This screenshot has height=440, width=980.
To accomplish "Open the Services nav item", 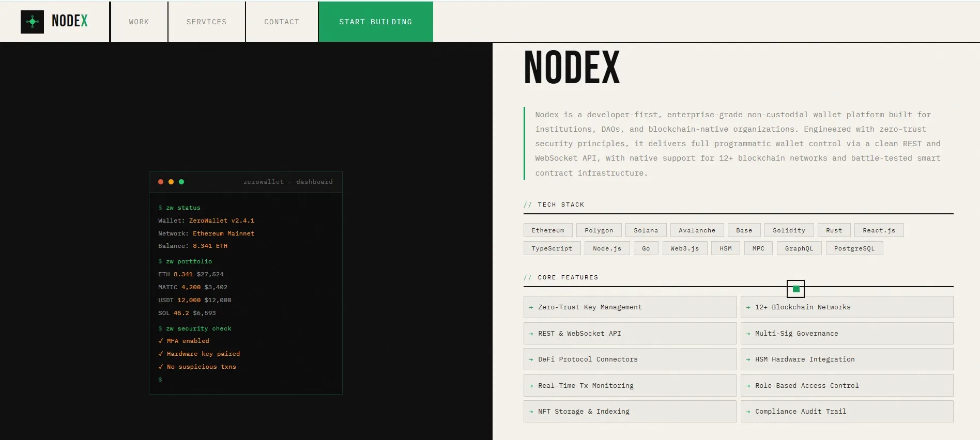I will pos(207,22).
